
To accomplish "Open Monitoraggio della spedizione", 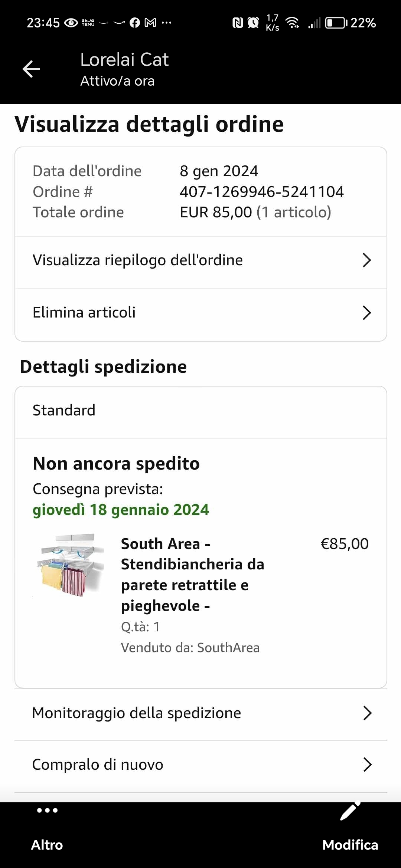I will click(137, 713).
